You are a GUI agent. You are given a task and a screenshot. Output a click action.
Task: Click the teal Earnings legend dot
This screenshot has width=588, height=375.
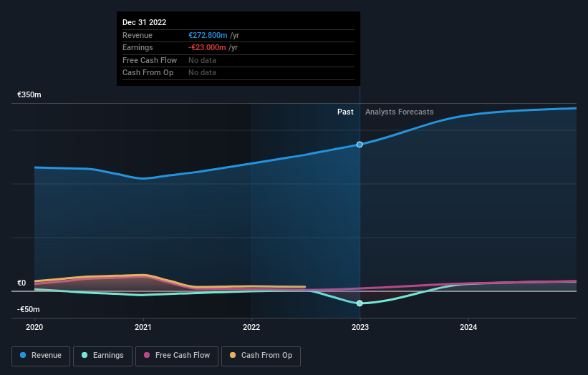[85, 355]
